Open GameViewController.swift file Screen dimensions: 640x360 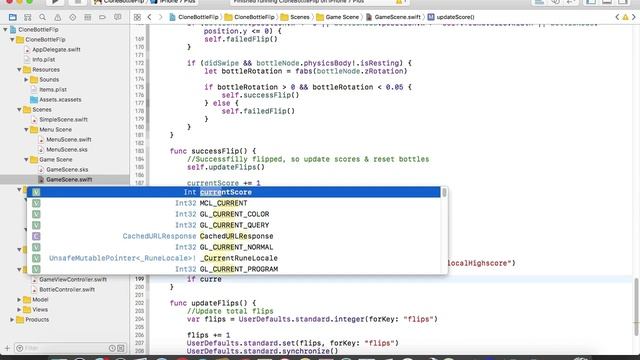tap(73, 280)
